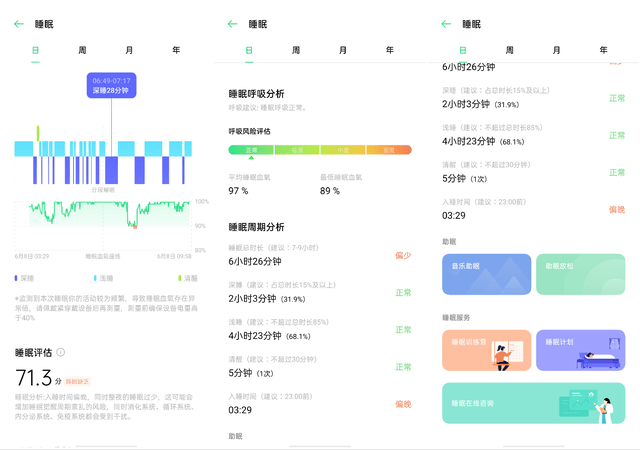Click the 轻度 segment of the breathing risk bar
Screen dimensions: 640x450
pyautogui.click(x=297, y=150)
